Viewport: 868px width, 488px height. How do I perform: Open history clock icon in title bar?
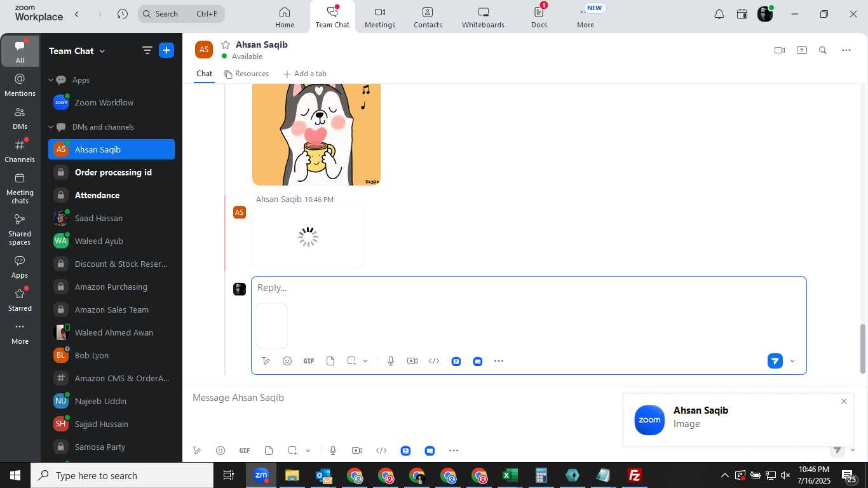pos(123,13)
